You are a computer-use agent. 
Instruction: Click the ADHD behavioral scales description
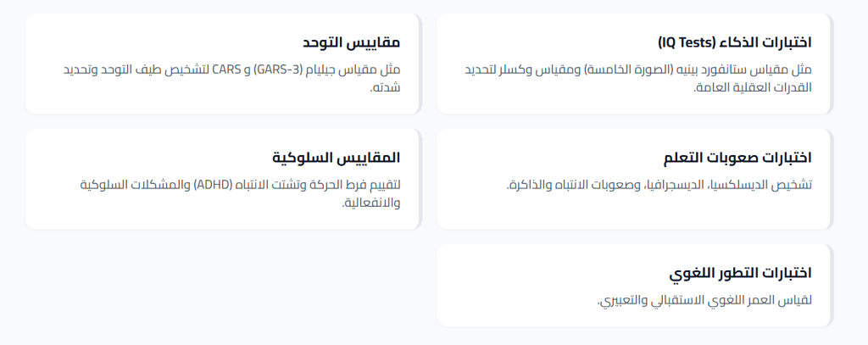[x=240, y=193]
